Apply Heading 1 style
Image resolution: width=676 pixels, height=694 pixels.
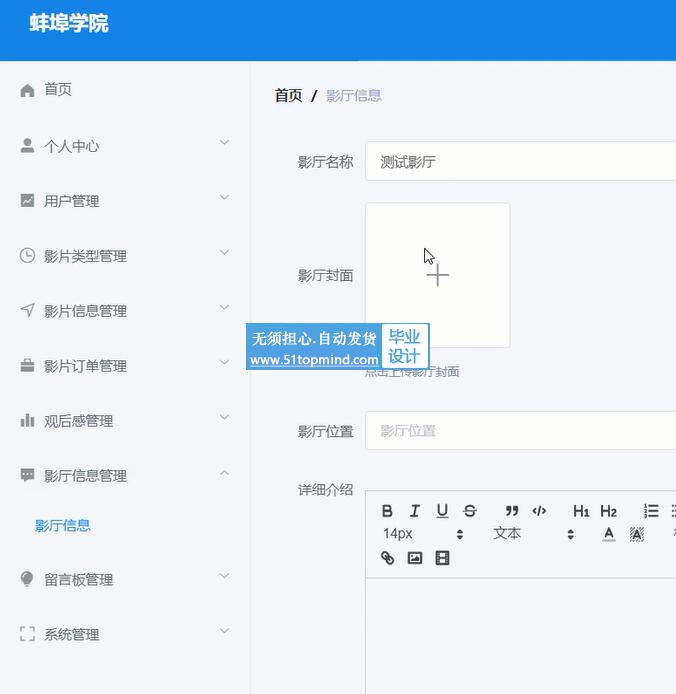point(581,511)
